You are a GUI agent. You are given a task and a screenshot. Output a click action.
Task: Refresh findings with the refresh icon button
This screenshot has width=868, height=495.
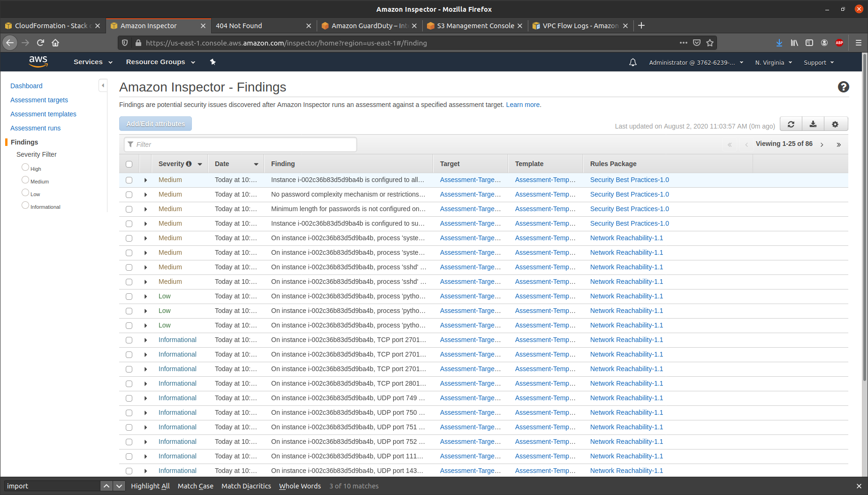[791, 124]
